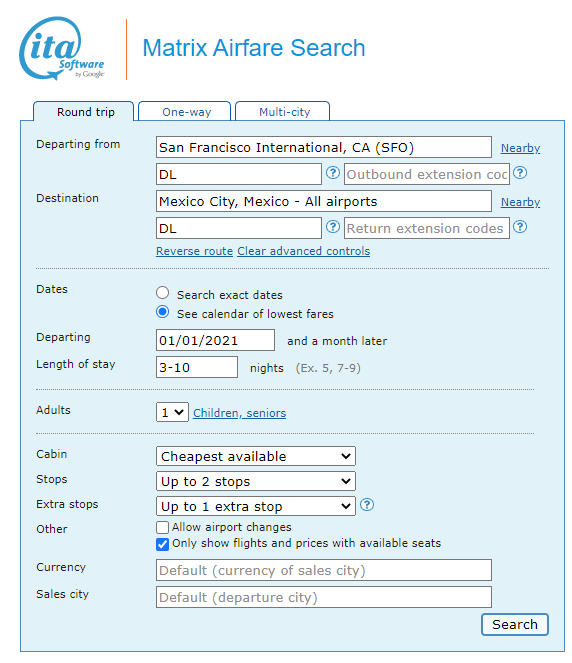Switch to the One-way tab
Image resolution: width=572 pixels, height=663 pixels.
click(x=185, y=112)
